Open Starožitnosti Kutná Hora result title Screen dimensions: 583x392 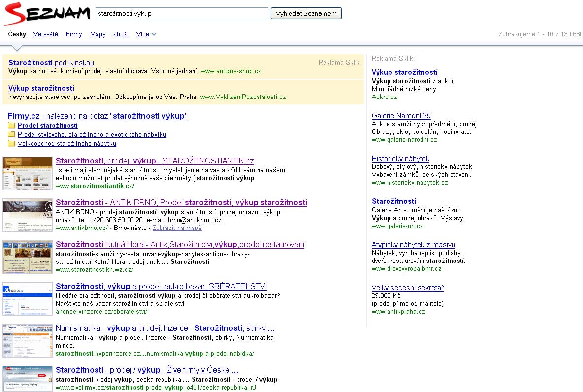click(x=180, y=244)
